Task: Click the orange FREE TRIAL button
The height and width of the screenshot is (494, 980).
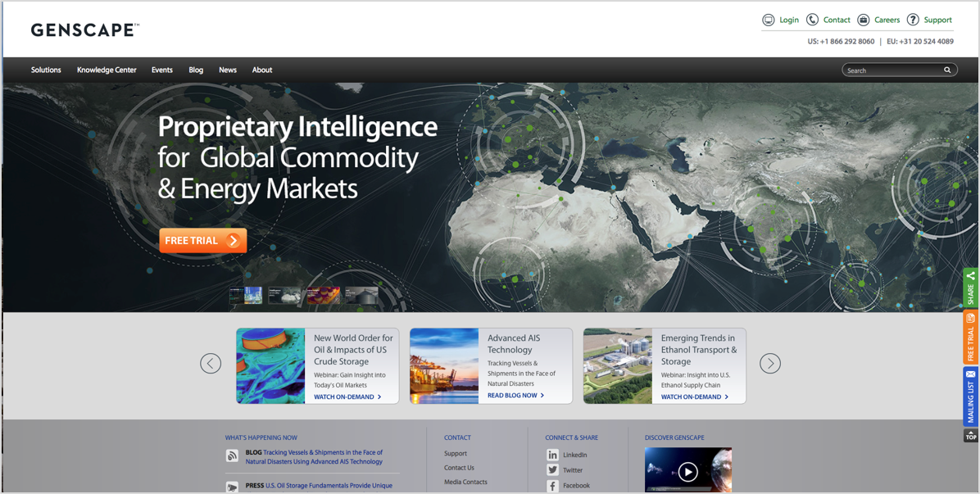Action: 202,241
